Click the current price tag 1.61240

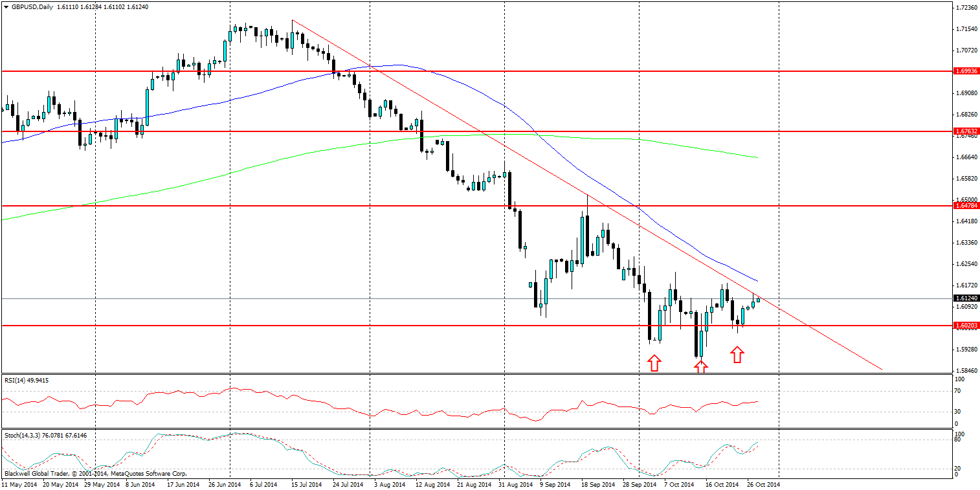966,298
